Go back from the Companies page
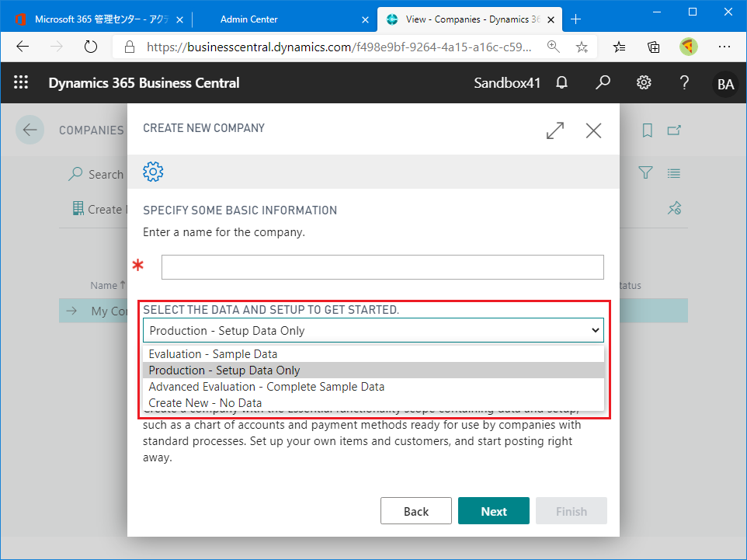The width and height of the screenshot is (747, 560). point(30,130)
